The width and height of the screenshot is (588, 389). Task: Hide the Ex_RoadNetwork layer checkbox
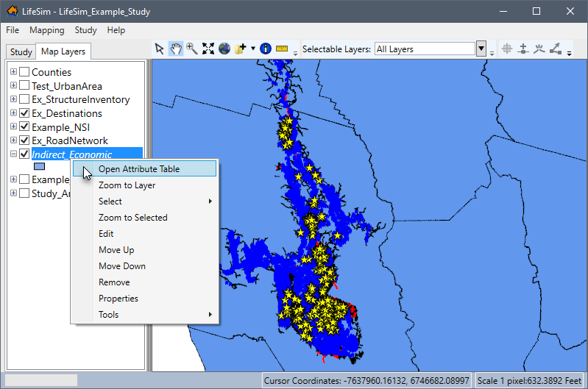24,140
